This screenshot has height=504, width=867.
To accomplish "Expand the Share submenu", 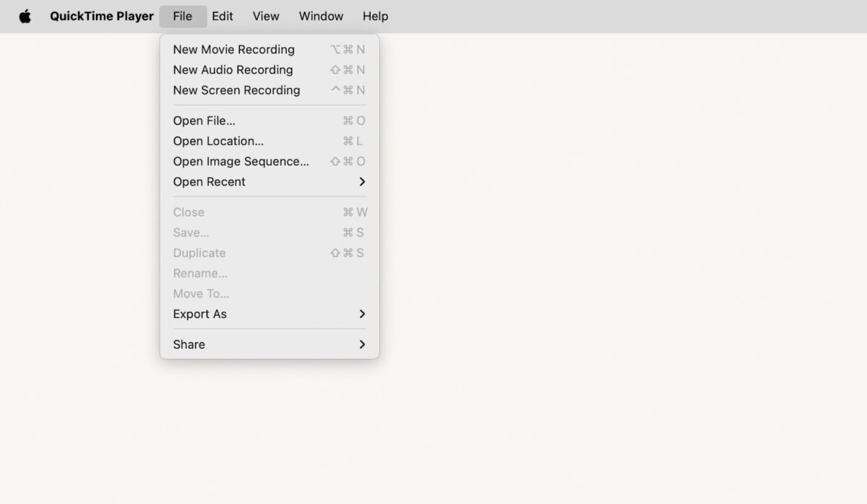I will click(x=269, y=344).
